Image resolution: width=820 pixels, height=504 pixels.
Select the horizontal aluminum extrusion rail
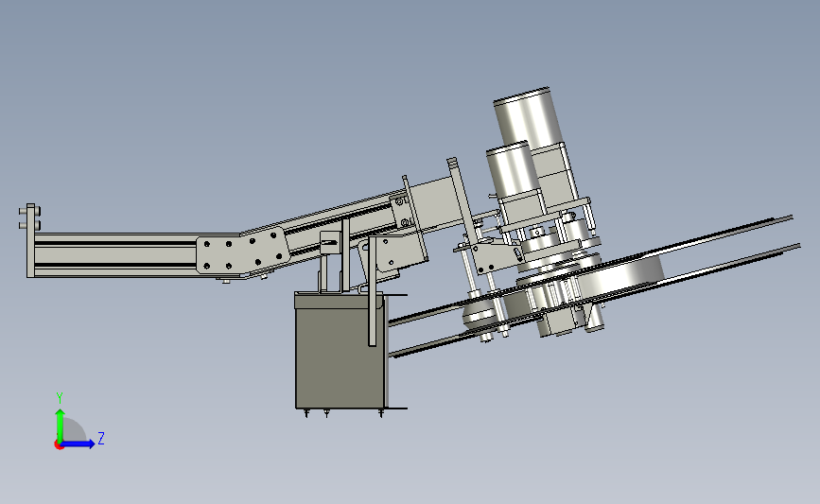coord(115,254)
